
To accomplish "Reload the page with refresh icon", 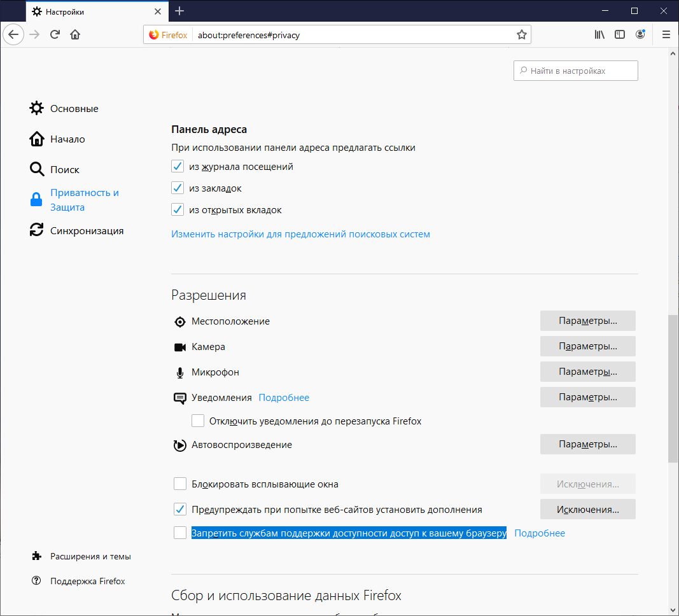I will 54,34.
